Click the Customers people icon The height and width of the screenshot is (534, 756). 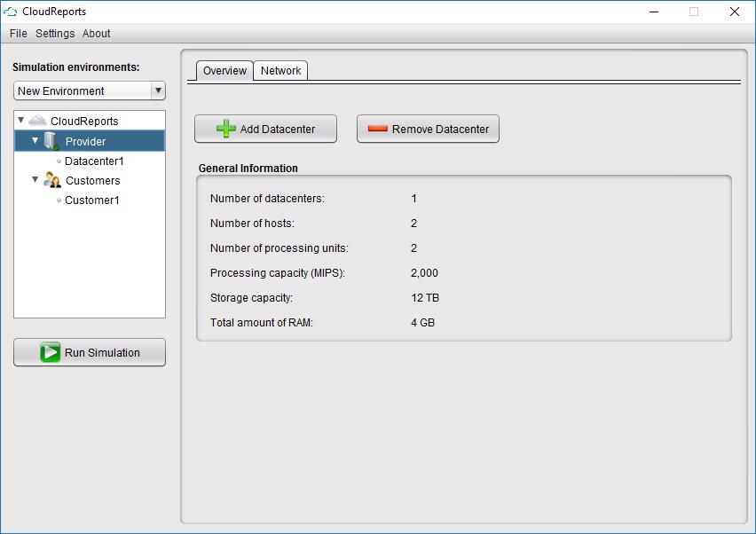(52, 180)
